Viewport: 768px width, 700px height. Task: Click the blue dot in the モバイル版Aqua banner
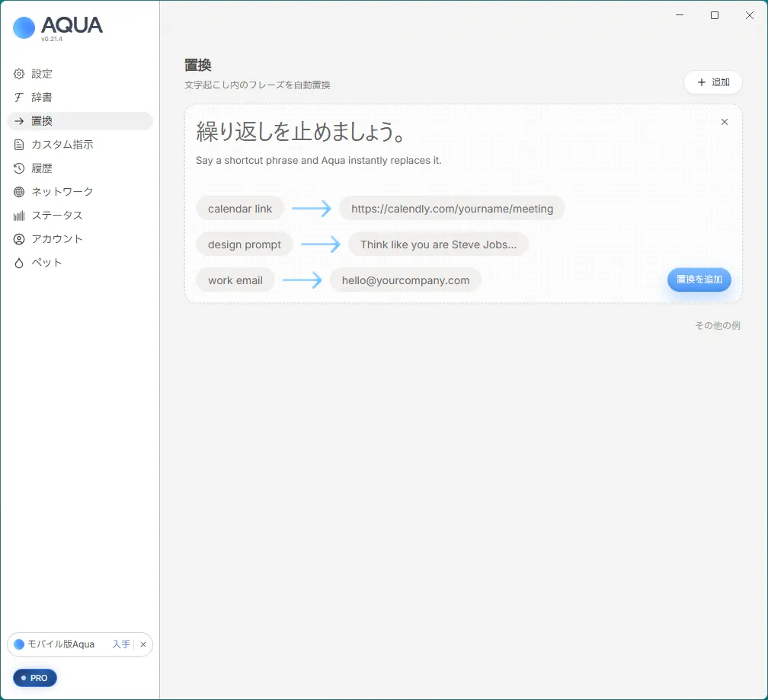point(19,644)
